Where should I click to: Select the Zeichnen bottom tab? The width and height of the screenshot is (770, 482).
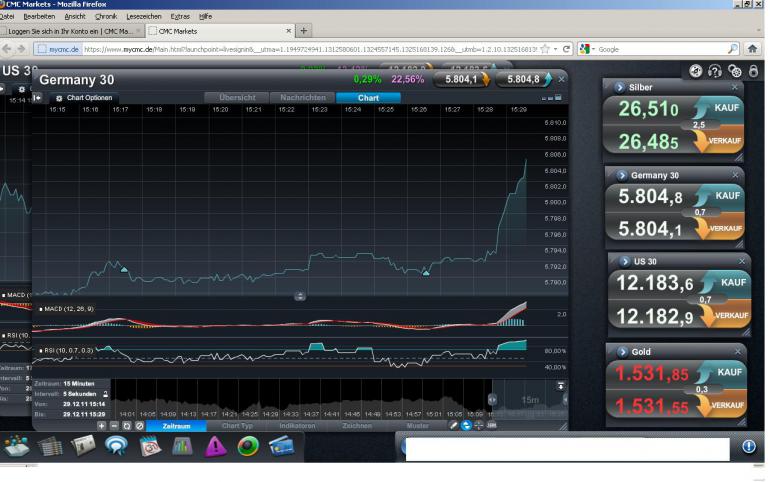(x=357, y=426)
